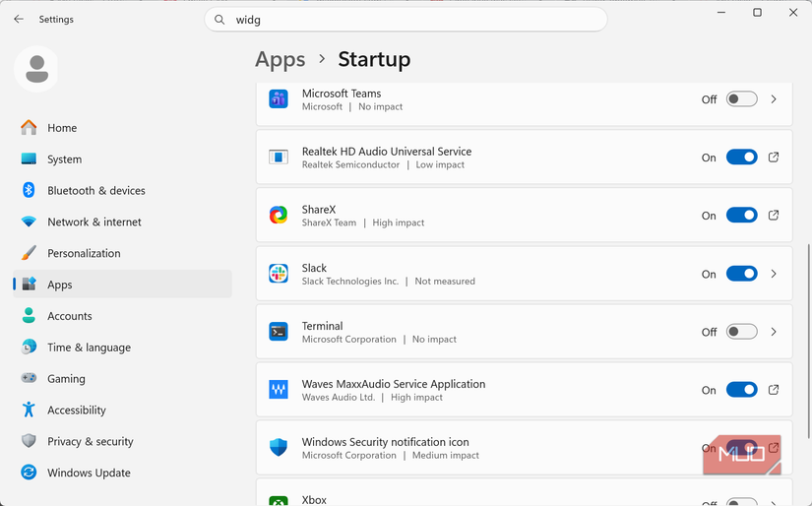Go to Apps breadcrumb

pos(281,60)
